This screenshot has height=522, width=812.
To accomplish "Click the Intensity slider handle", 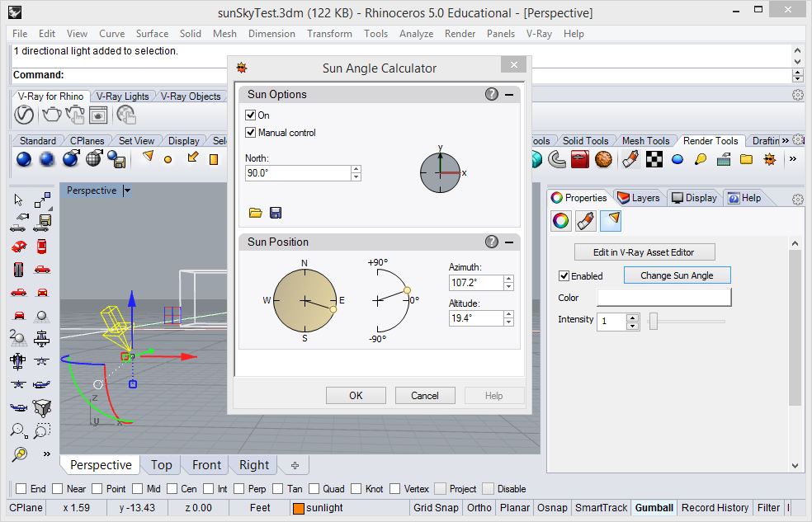I will 654,322.
